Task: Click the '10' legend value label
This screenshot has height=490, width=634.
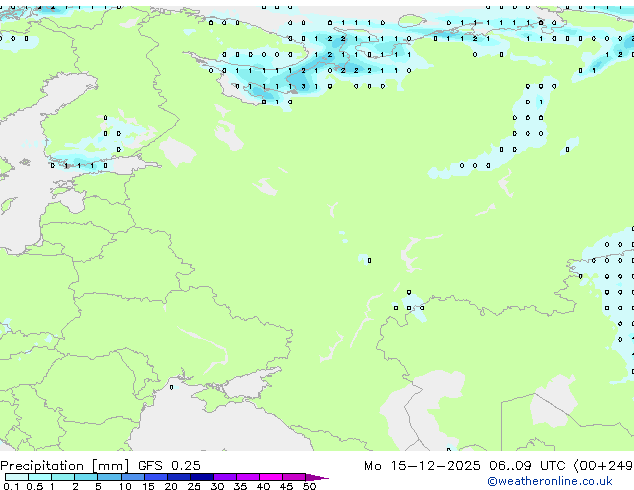Action: (125, 486)
